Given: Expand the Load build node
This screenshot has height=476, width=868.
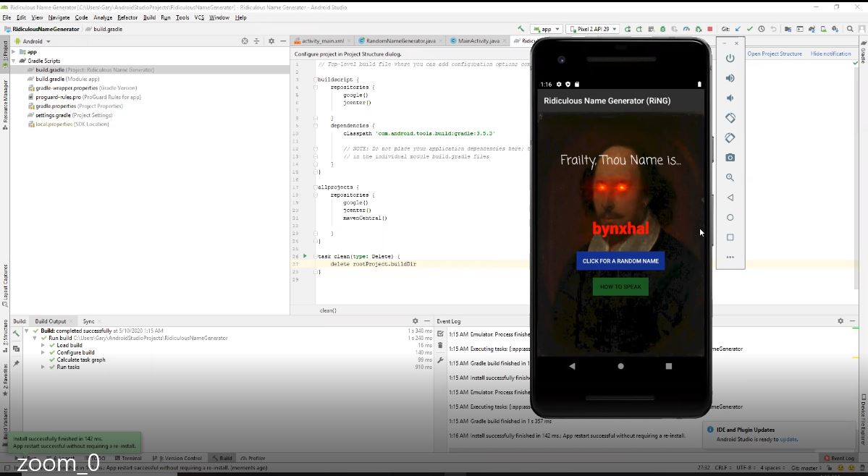Looking at the screenshot, I should click(x=43, y=345).
